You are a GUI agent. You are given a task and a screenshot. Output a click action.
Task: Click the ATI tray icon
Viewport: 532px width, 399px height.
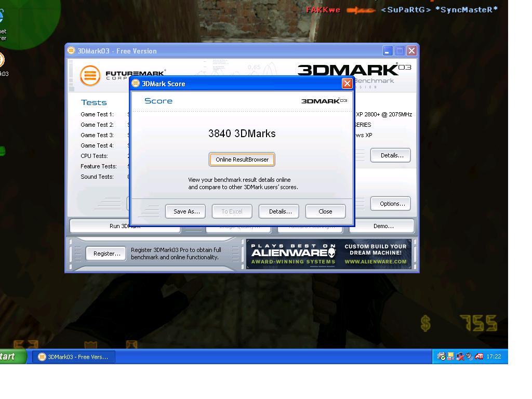pos(478,356)
